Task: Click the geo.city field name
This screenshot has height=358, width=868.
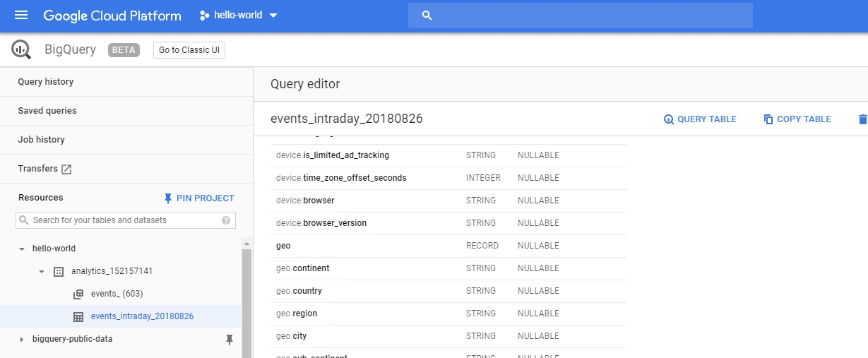Action: coord(292,336)
